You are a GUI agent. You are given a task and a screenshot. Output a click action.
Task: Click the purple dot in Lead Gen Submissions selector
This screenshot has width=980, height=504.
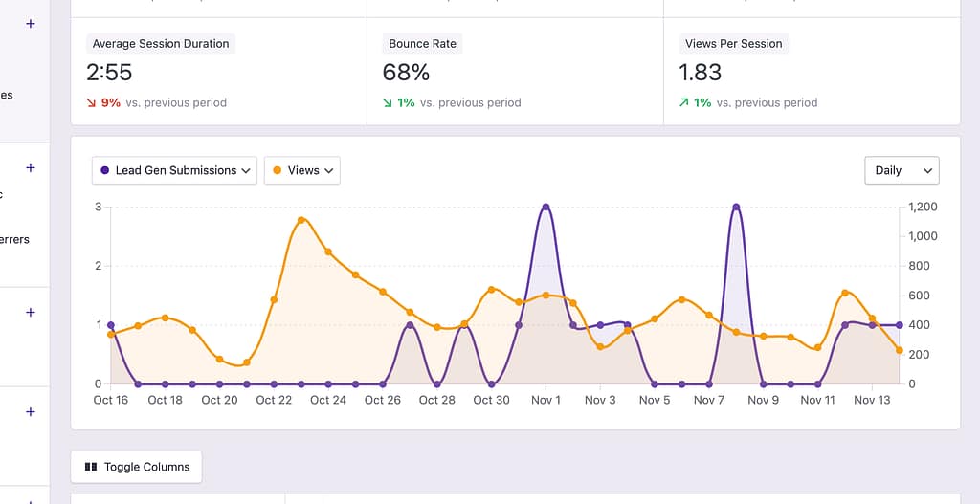104,170
